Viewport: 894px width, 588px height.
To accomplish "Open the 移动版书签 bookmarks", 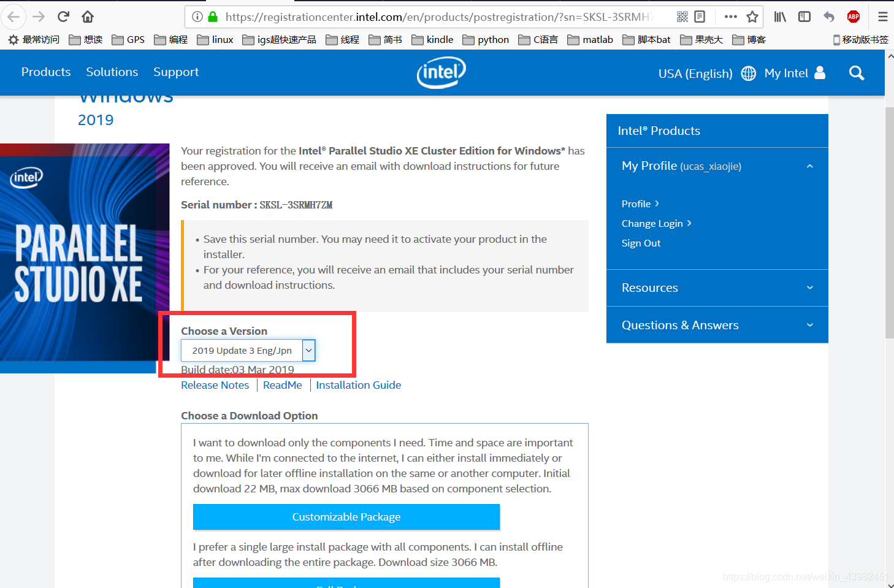I will click(861, 40).
